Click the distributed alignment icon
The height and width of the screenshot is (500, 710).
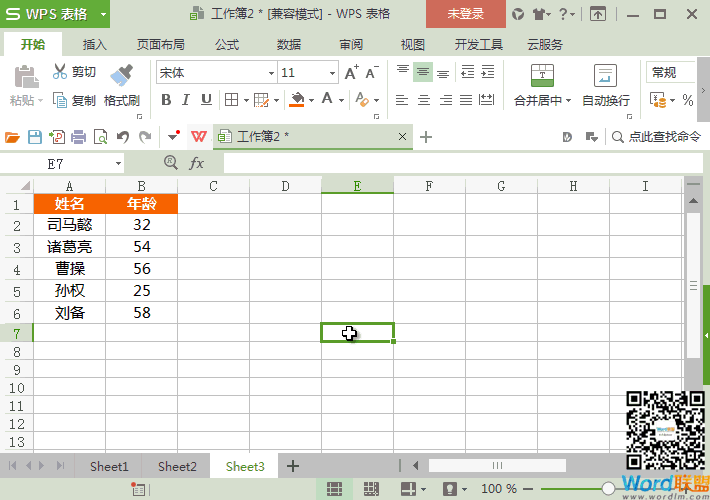click(x=486, y=100)
